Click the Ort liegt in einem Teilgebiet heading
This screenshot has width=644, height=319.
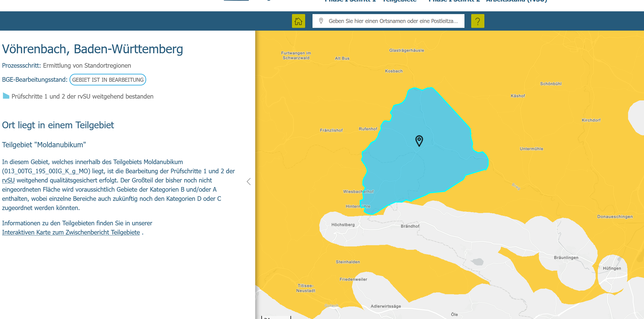pos(58,125)
